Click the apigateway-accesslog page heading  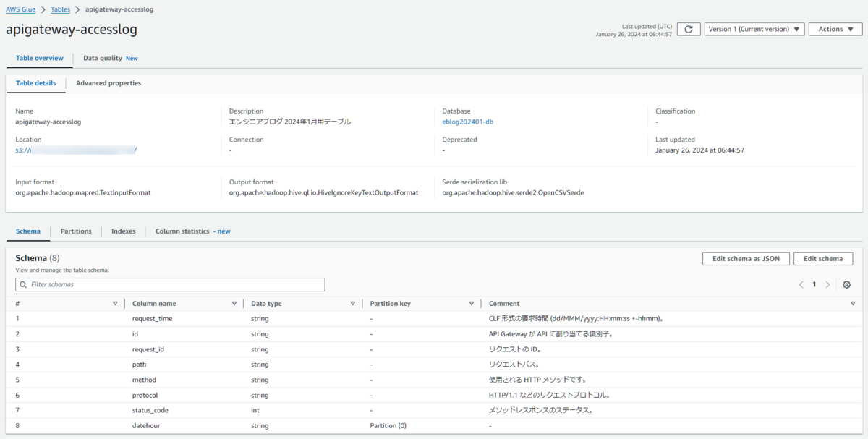click(71, 30)
